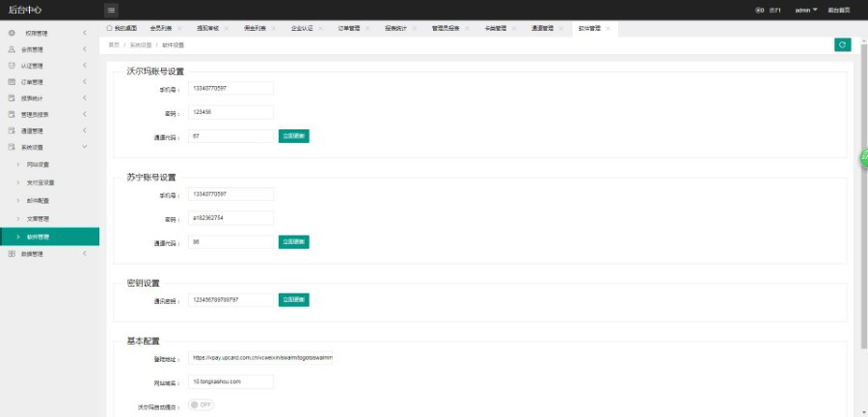Click the gear icon beside 权限管理
Screen dimensions: 868x417
[12, 33]
